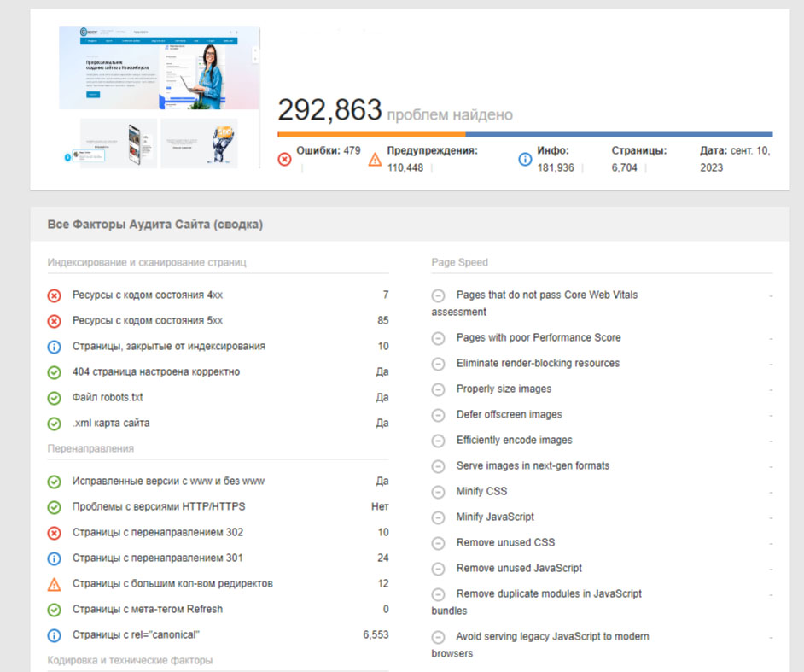Select Страницы с перенаправлением 301 row
The image size is (804, 672).
(x=157, y=558)
